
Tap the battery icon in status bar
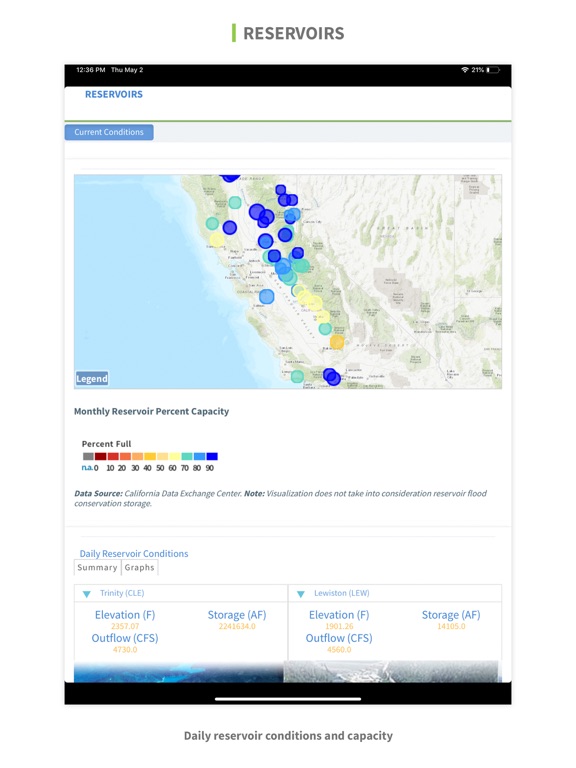click(493, 70)
